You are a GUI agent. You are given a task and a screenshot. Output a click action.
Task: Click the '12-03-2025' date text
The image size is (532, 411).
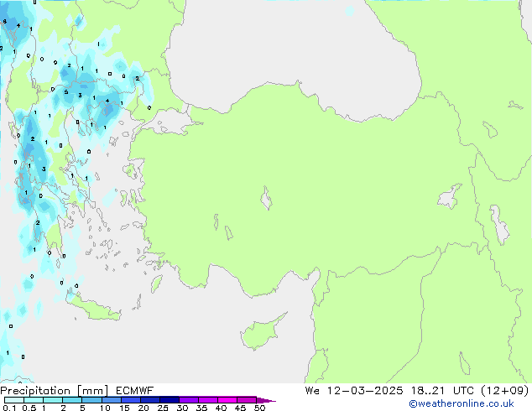point(365,391)
